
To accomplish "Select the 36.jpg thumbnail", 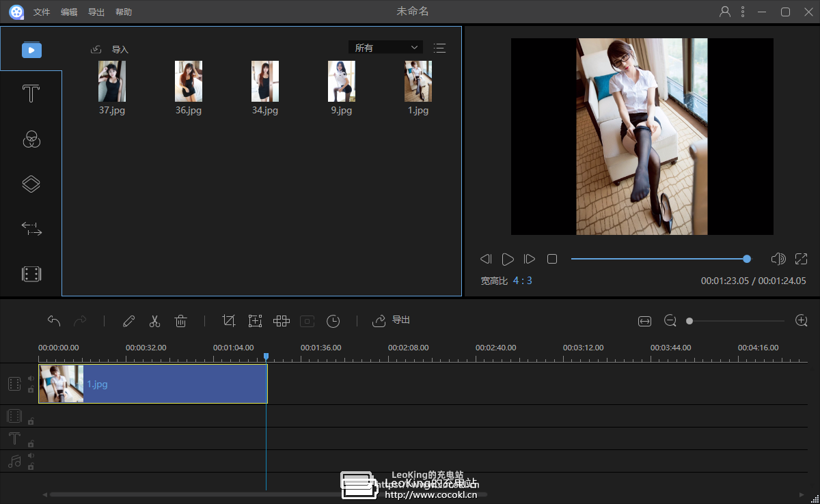I will [189, 81].
